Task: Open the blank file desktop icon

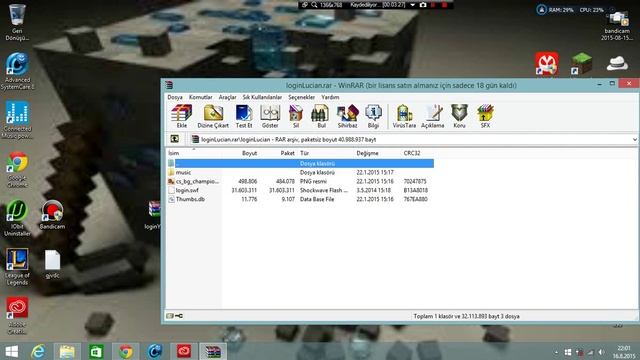Action: point(52,264)
